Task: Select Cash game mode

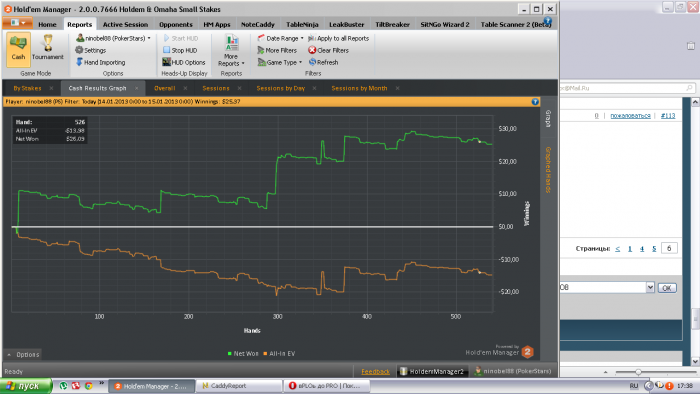Action: tap(18, 49)
